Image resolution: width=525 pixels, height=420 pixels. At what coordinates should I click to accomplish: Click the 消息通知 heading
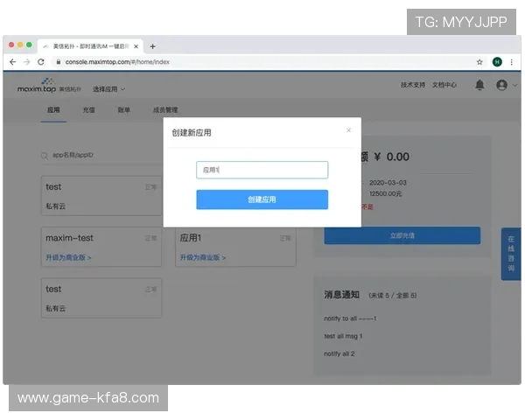click(341, 295)
